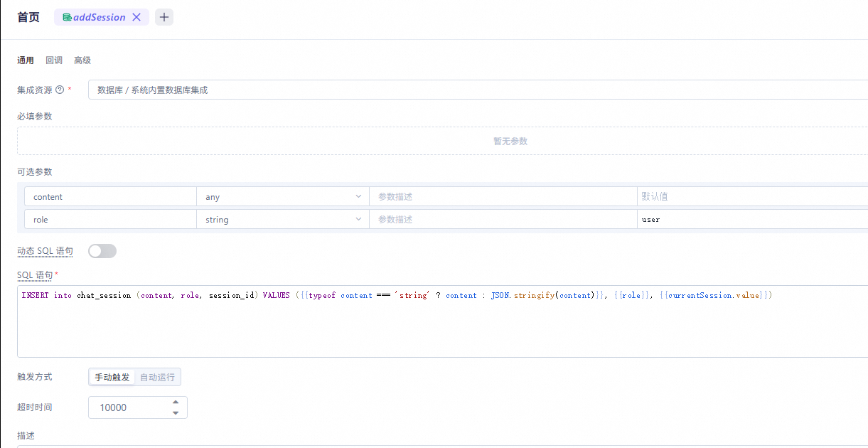The width and height of the screenshot is (868, 448).
Task: Click the SQL 语句 label
Action: click(x=35, y=274)
